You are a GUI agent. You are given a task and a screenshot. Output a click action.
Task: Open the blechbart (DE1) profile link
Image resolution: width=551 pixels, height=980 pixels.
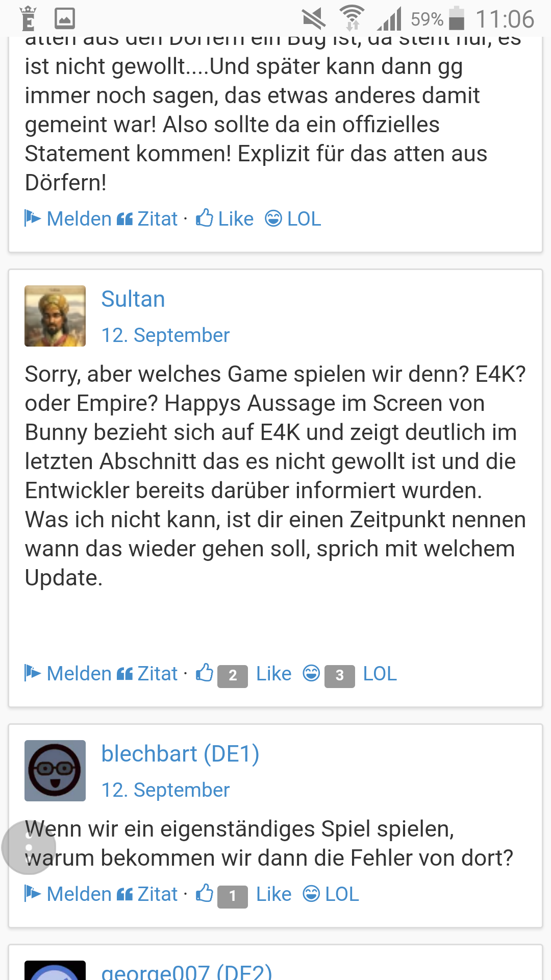(x=180, y=754)
